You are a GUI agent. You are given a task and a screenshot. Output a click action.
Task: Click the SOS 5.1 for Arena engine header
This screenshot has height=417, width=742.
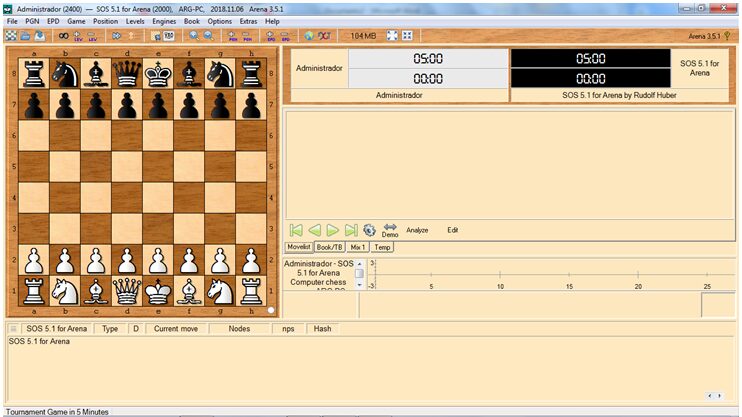pyautogui.click(x=57, y=328)
